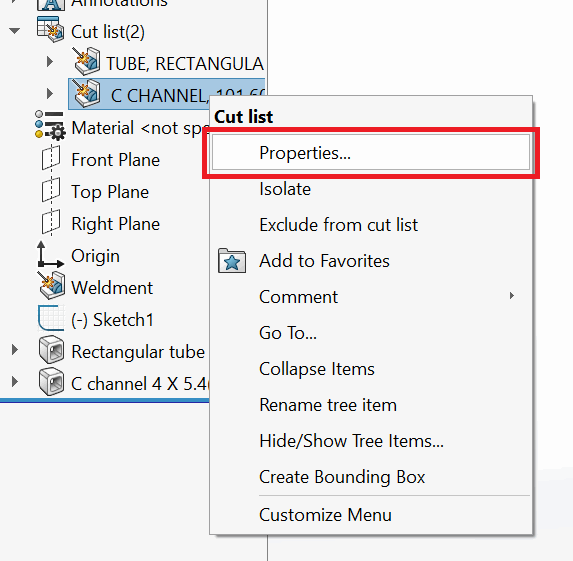This screenshot has height=561, width=573.
Task: Click Customize Menu
Action: [325, 515]
